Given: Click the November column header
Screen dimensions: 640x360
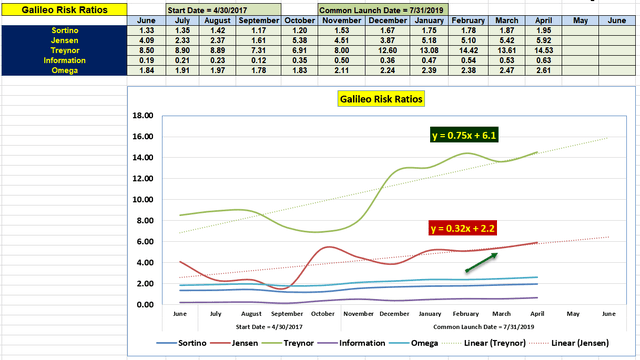Looking at the screenshot, I should [x=342, y=20].
